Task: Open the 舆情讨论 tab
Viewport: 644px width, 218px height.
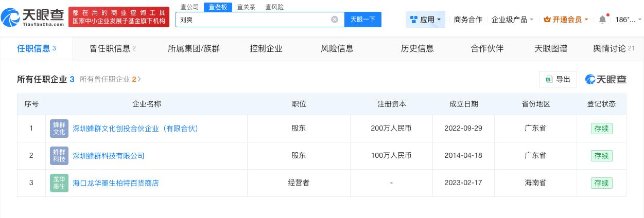Action: (x=614, y=48)
